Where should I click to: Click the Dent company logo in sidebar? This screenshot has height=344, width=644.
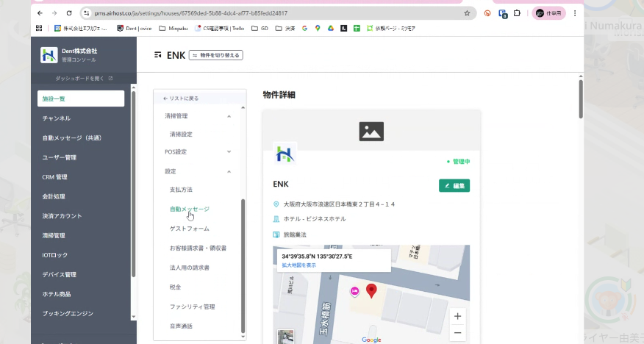click(x=49, y=55)
